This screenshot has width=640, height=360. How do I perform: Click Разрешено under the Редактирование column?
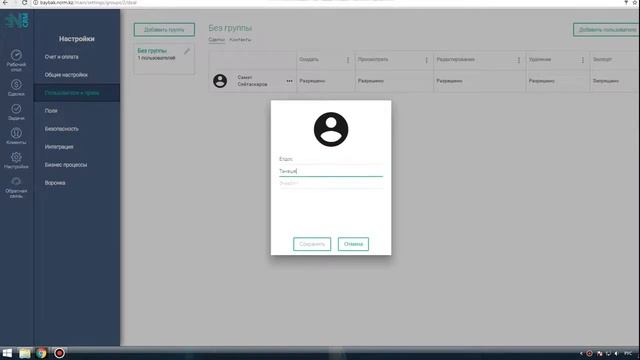tap(449, 81)
